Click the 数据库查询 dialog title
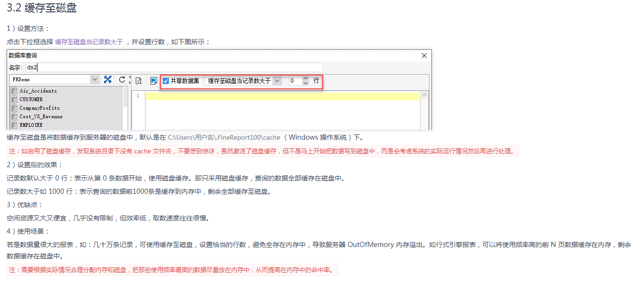Screen dimensions: 644x285 click(x=23, y=56)
